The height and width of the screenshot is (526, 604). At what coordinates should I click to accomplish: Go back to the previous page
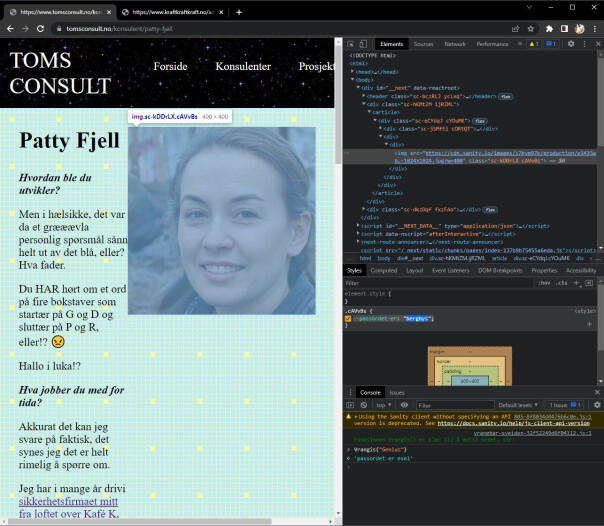10,29
